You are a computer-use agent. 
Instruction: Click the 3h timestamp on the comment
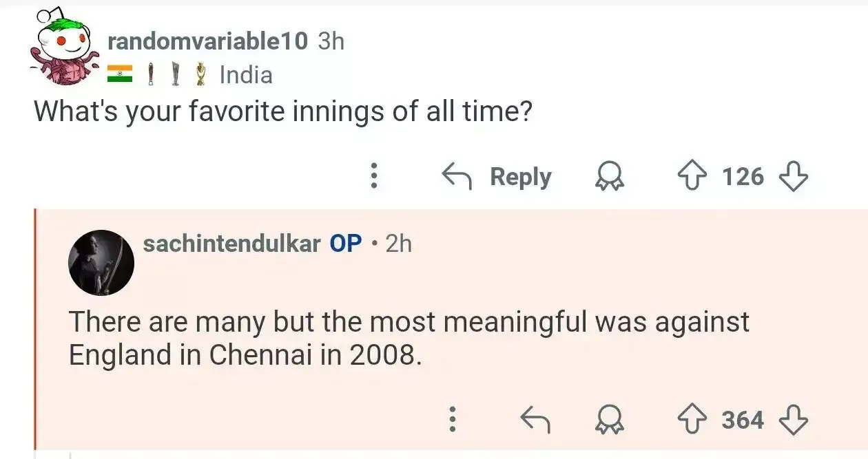[x=331, y=41]
